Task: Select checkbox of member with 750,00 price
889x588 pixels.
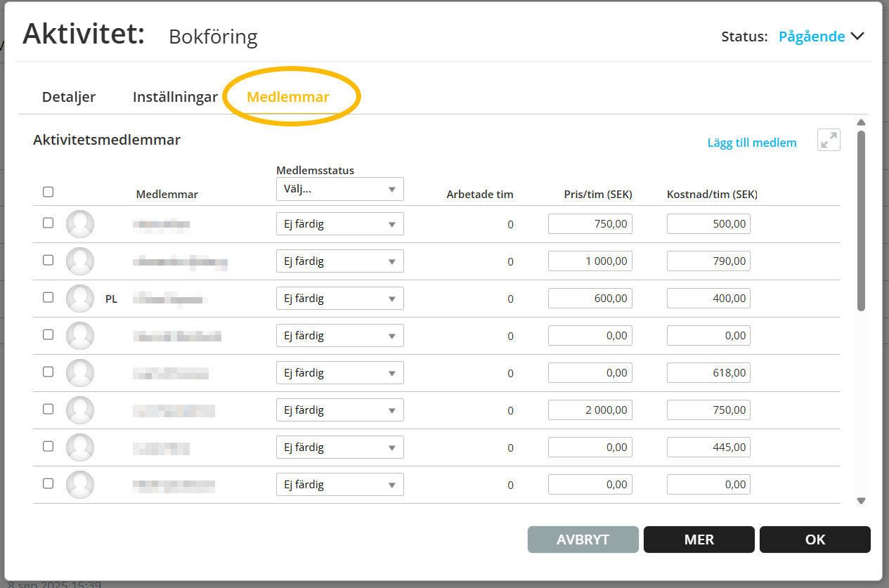Action: (x=48, y=223)
